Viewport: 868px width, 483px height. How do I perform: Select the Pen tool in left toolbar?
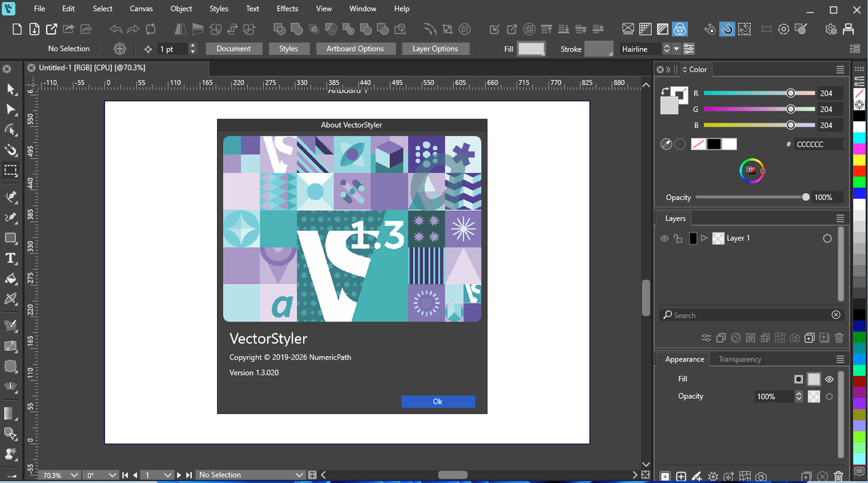coord(11,197)
